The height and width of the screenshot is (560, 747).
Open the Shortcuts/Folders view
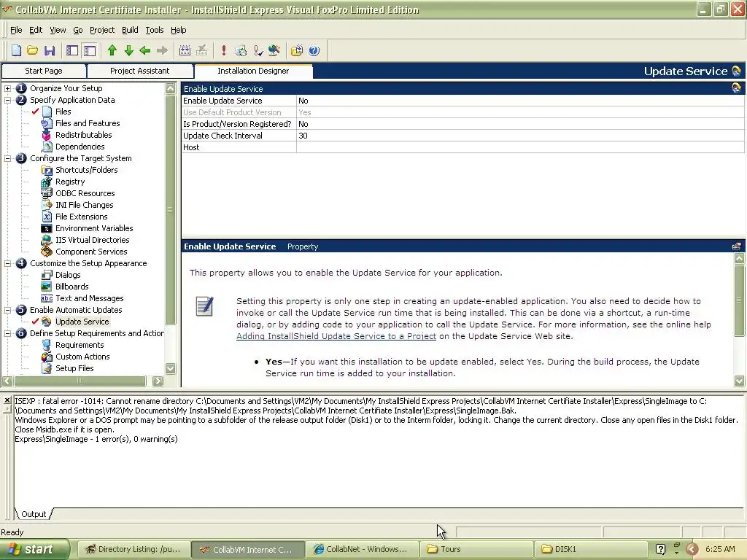click(x=86, y=170)
